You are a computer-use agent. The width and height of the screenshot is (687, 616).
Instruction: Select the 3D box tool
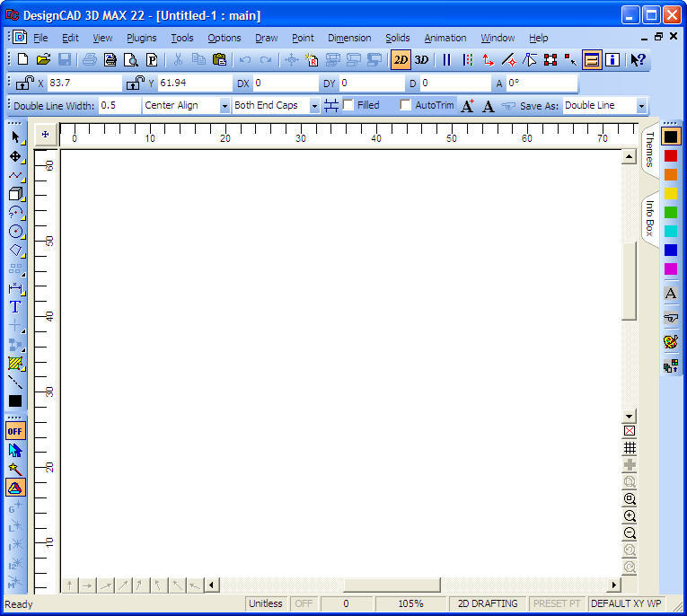tap(15, 194)
